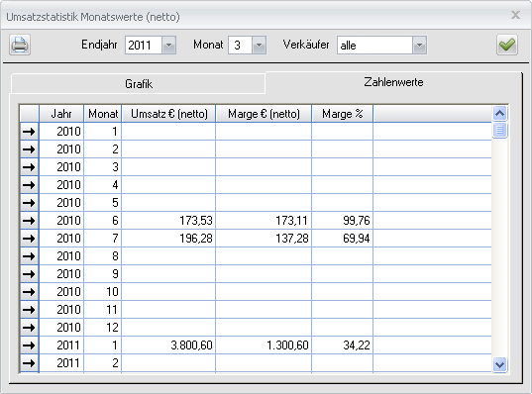Click Marge % value 34,22
Viewport: 532px width, 394px height.
(357, 345)
